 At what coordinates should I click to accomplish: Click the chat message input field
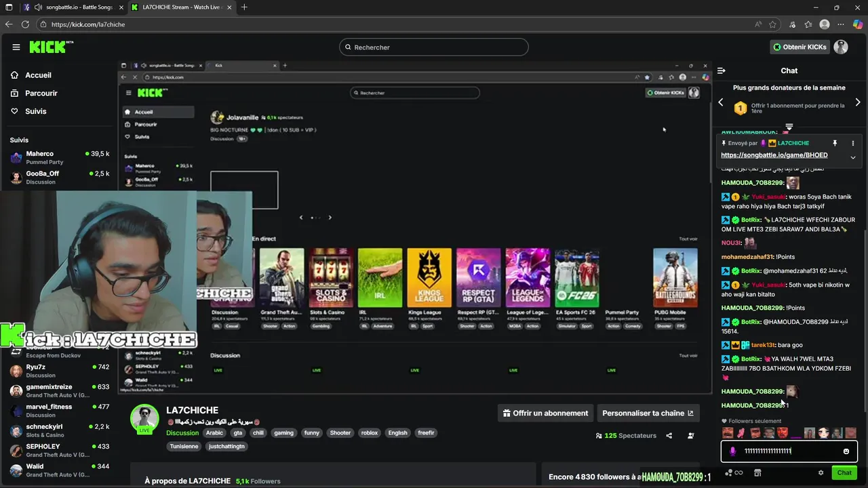click(789, 451)
